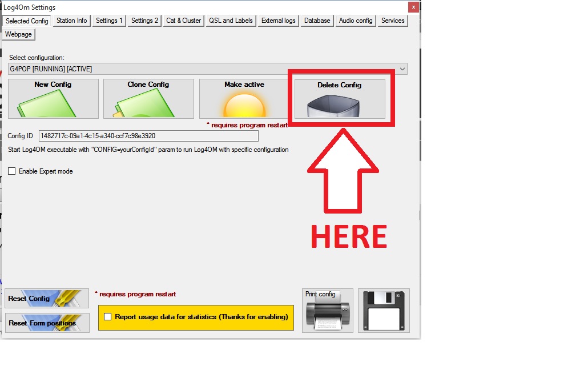588x370 pixels.
Task: Click the Select configuration label
Action: [x=37, y=58]
